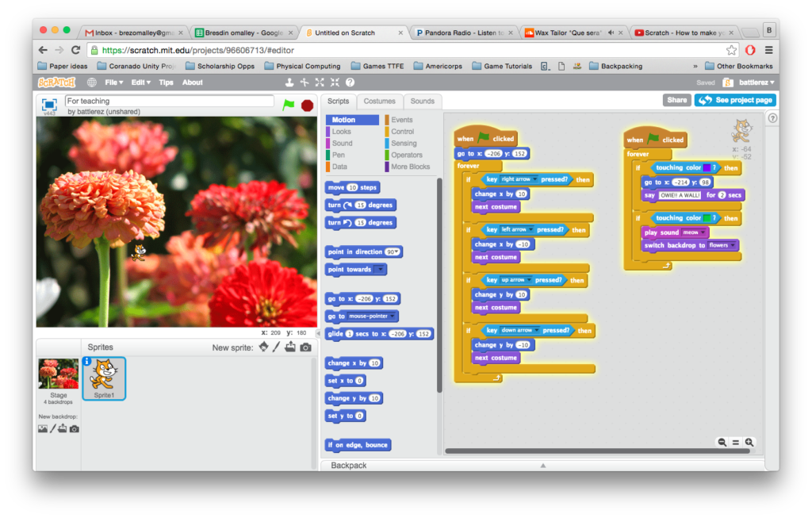Screen dimensions: 812x518
Task: Open the block help question mark tool
Action: coord(350,82)
